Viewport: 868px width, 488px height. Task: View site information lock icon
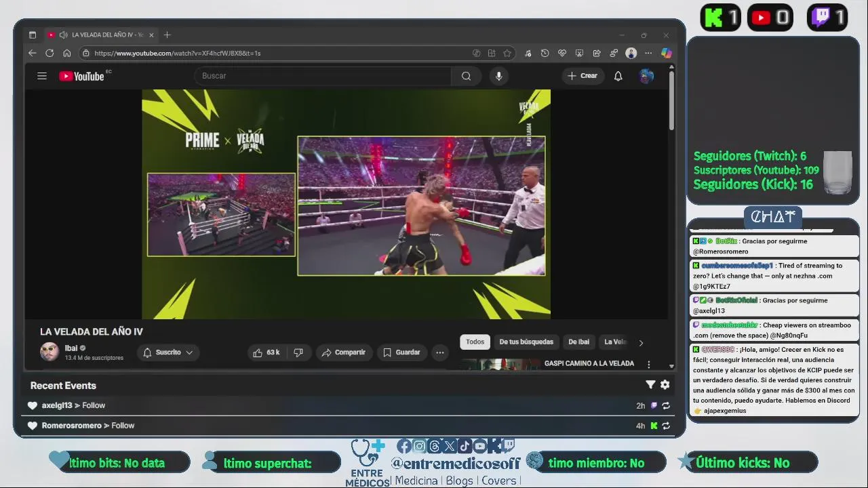(85, 53)
